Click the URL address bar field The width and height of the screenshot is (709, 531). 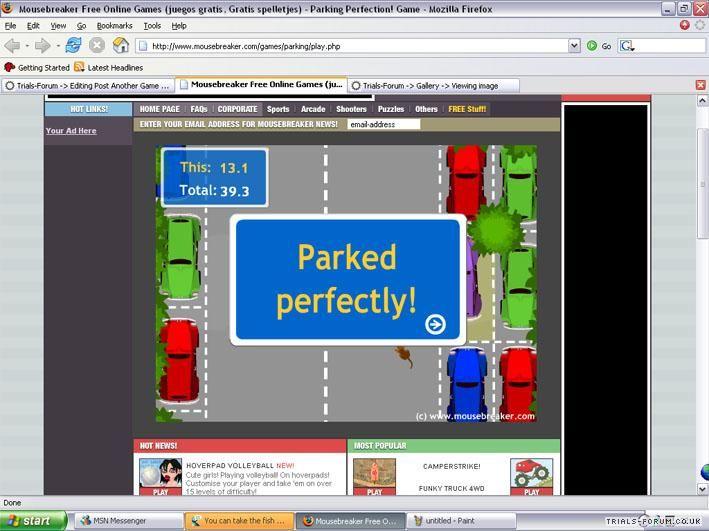coord(353,46)
